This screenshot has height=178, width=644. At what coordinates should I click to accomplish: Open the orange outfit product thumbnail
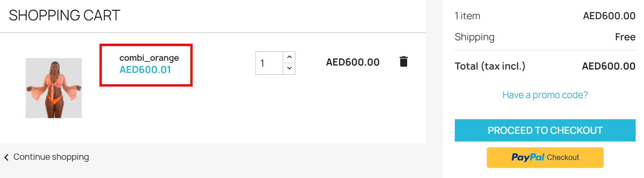click(x=54, y=88)
